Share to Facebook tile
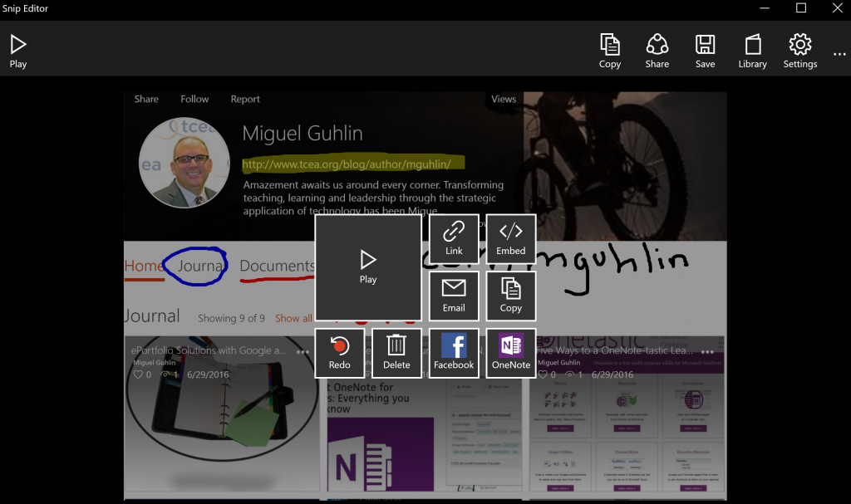The image size is (851, 504). tap(454, 353)
